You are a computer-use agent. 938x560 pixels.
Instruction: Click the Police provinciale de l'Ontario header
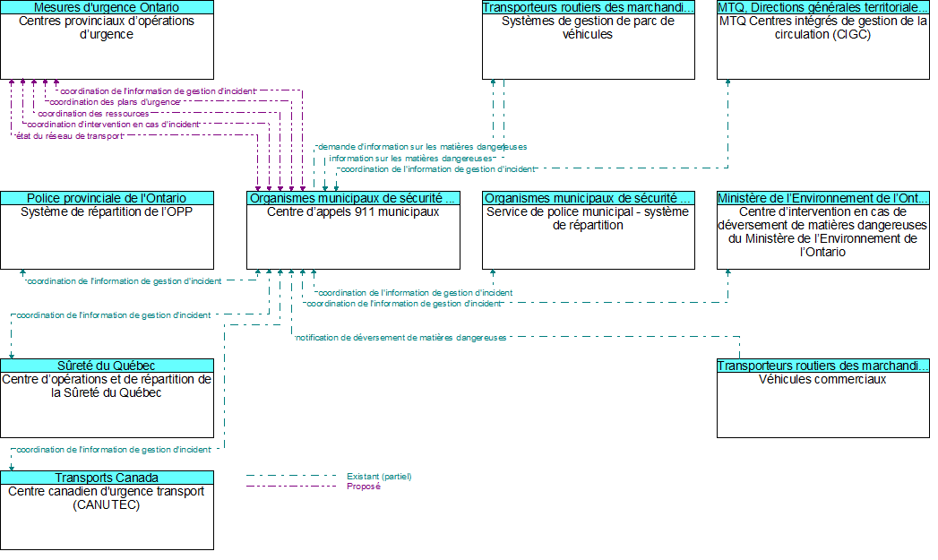pos(107,198)
